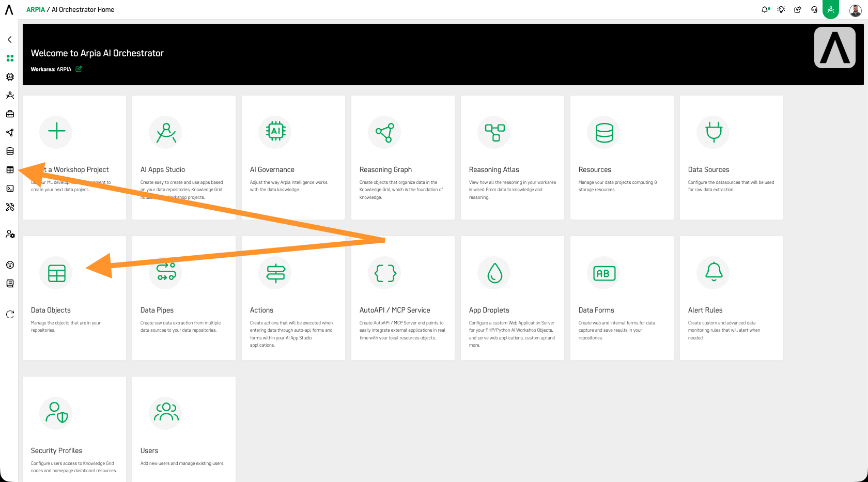Click 'Add new users and manage existing users.' text
868x482 pixels.
click(x=182, y=463)
